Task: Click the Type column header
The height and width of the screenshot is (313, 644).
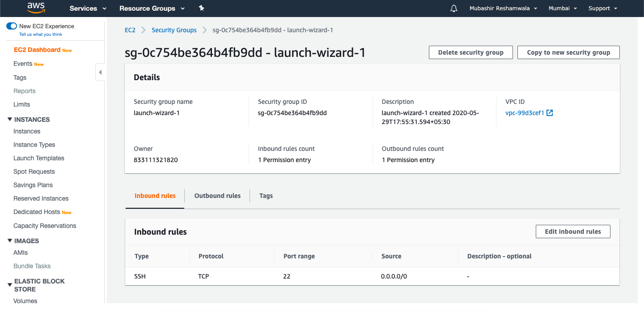Action: coord(142,256)
